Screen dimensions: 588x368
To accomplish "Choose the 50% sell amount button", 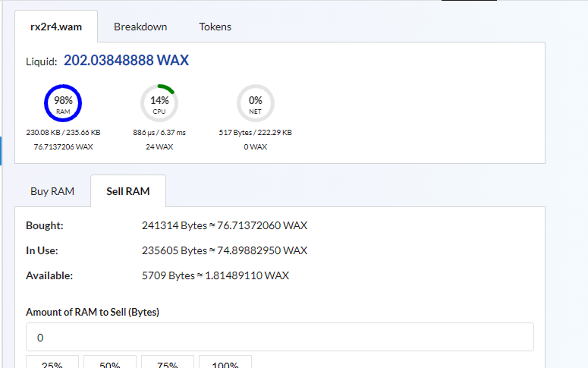I will coord(110,363).
